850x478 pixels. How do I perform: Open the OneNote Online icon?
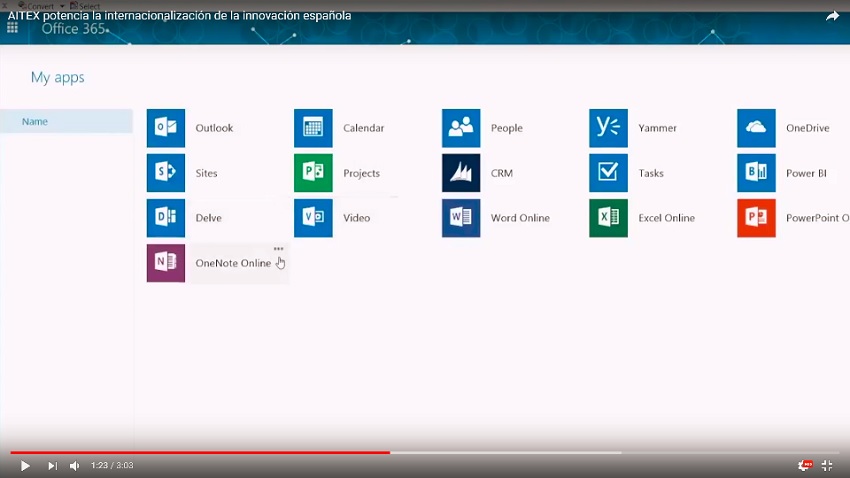pos(166,263)
